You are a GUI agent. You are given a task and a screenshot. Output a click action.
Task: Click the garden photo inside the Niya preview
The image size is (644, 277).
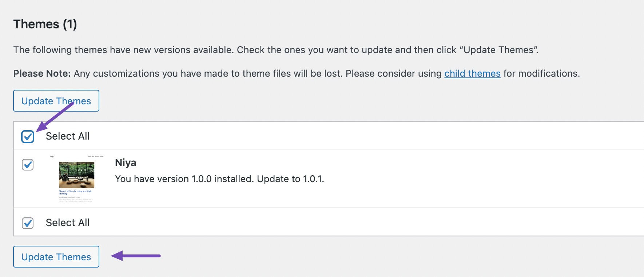tap(76, 175)
